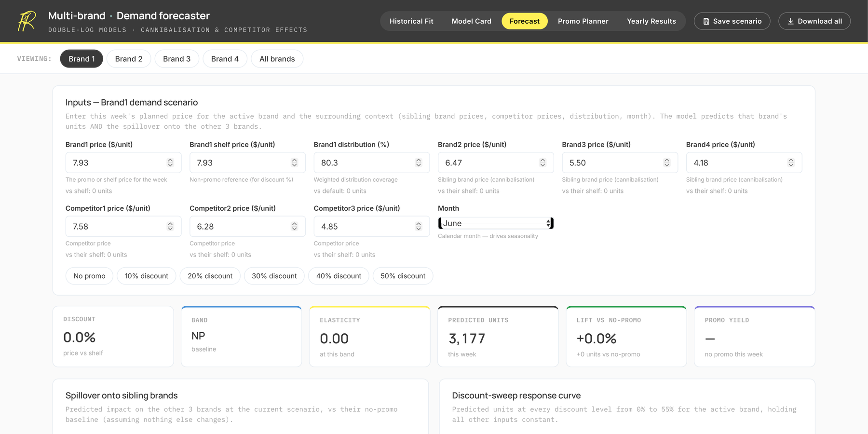Click Competitor3 price stepper arrows

tap(419, 226)
